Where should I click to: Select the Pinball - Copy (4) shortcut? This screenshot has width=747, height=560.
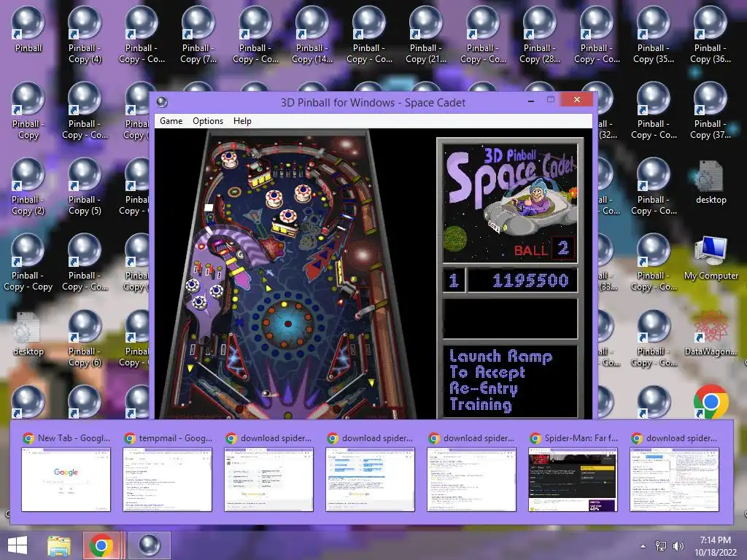coord(85,35)
